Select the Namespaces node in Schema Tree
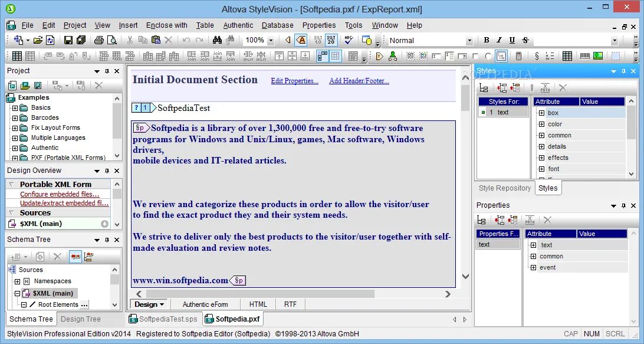The width and height of the screenshot is (644, 344). [52, 281]
